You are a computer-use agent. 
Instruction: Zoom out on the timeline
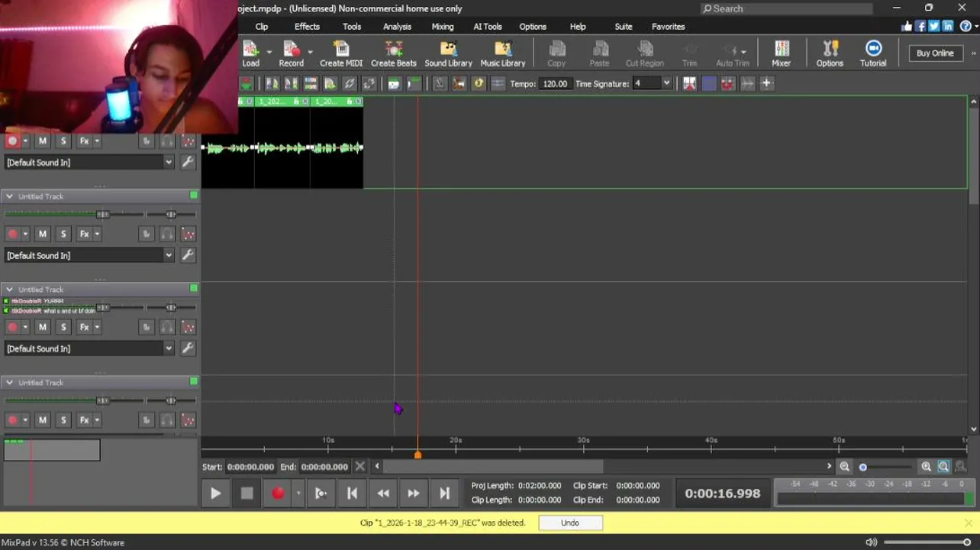pos(845,467)
